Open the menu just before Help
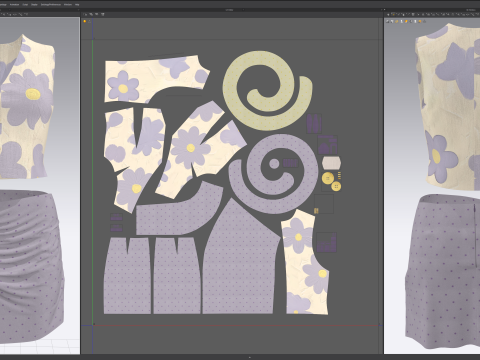Viewport: 480px width, 360px height. [68, 4]
